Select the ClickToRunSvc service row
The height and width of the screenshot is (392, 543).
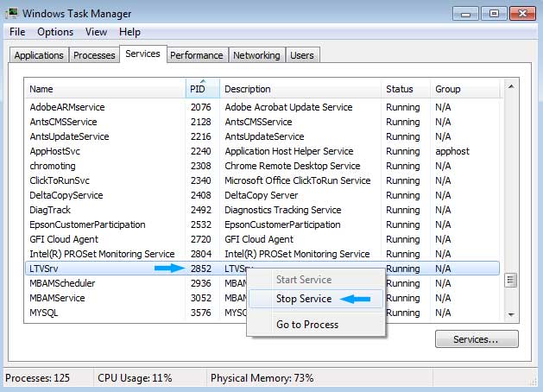pos(262,180)
